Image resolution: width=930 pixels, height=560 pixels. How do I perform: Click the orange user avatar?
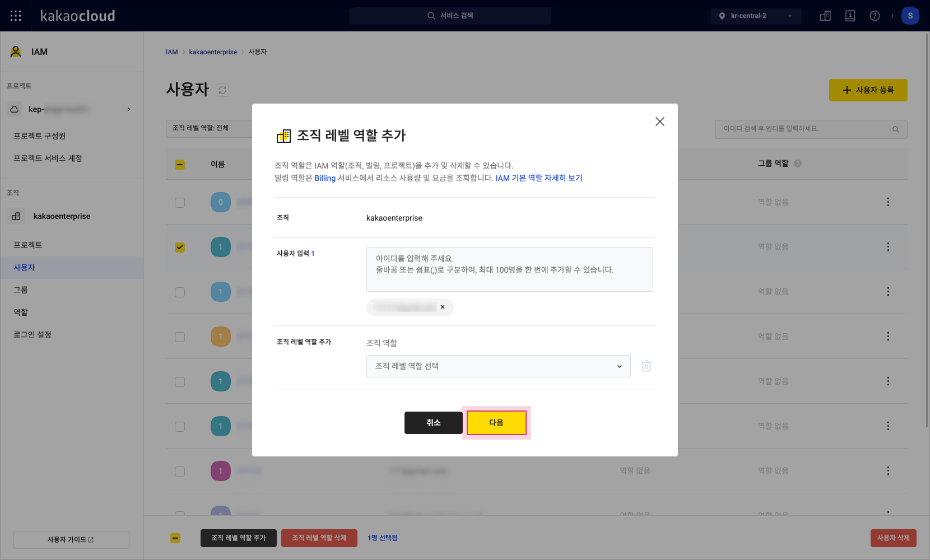(x=221, y=337)
